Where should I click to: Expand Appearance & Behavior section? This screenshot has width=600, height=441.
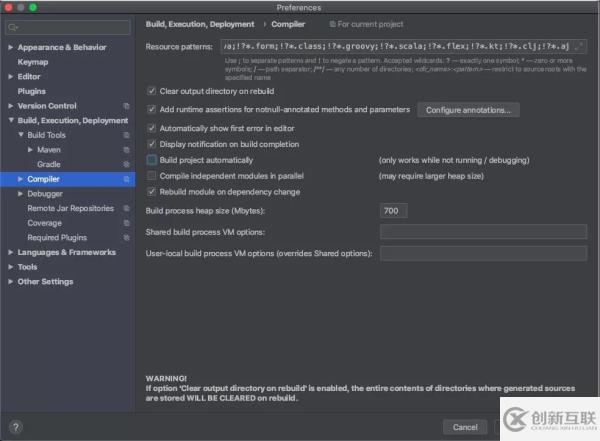(x=11, y=47)
